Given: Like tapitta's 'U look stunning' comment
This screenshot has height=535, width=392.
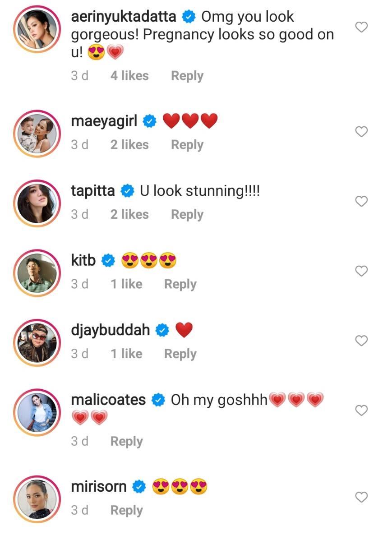Looking at the screenshot, I should [361, 201].
